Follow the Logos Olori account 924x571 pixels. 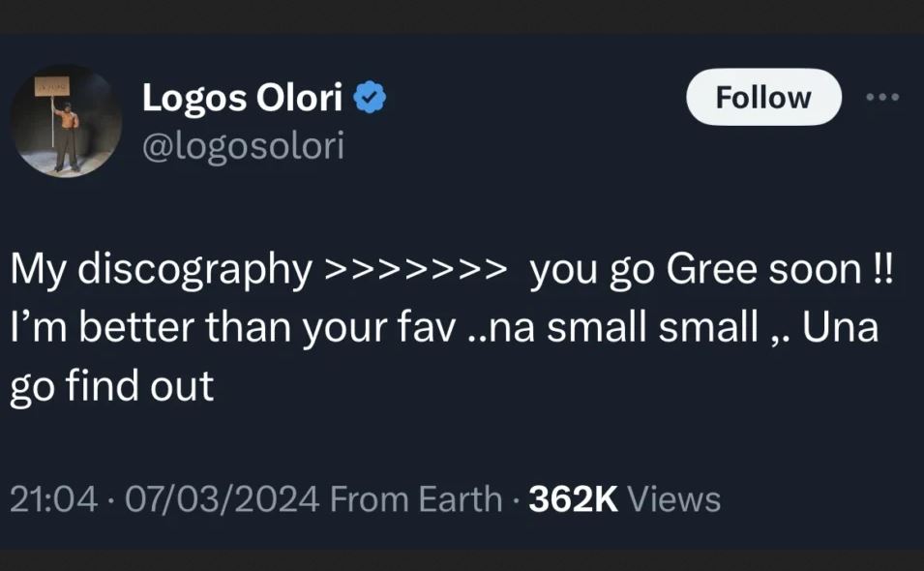click(763, 97)
